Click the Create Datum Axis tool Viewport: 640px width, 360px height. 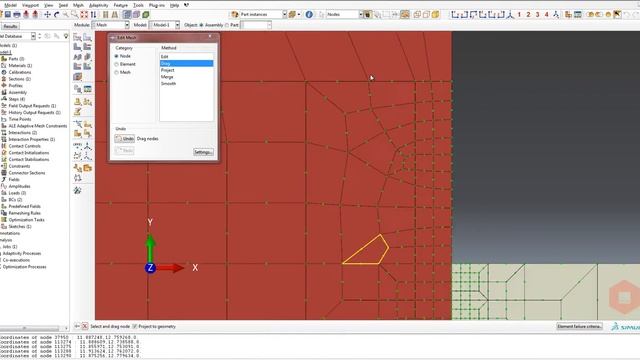pyautogui.click(x=87, y=146)
